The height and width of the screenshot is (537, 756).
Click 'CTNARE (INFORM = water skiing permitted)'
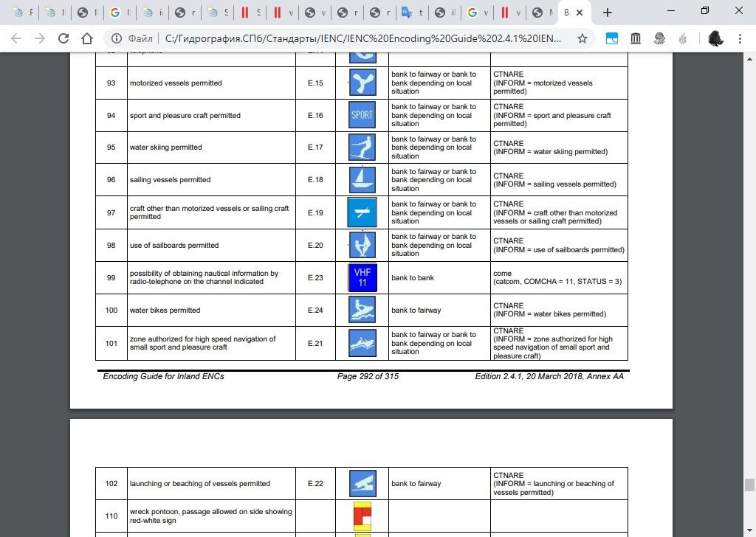pyautogui.click(x=550, y=148)
